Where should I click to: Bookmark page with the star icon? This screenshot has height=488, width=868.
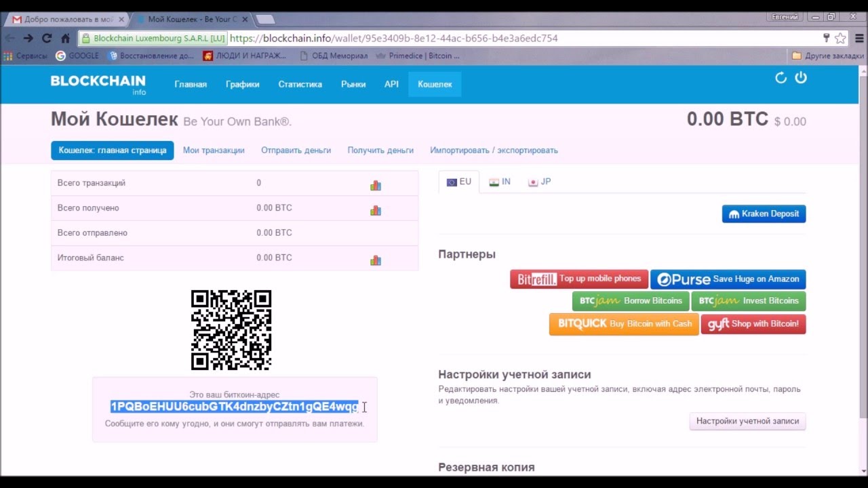pos(840,38)
